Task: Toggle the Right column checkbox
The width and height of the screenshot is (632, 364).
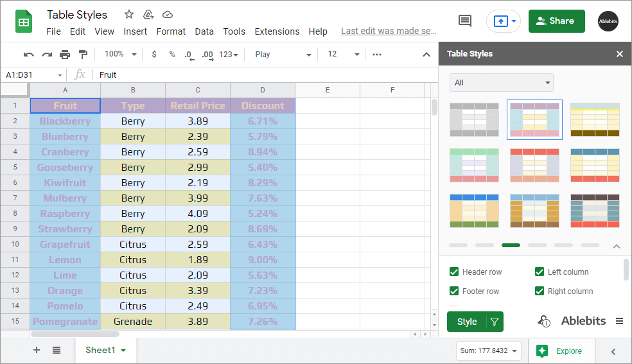Action: coord(540,291)
